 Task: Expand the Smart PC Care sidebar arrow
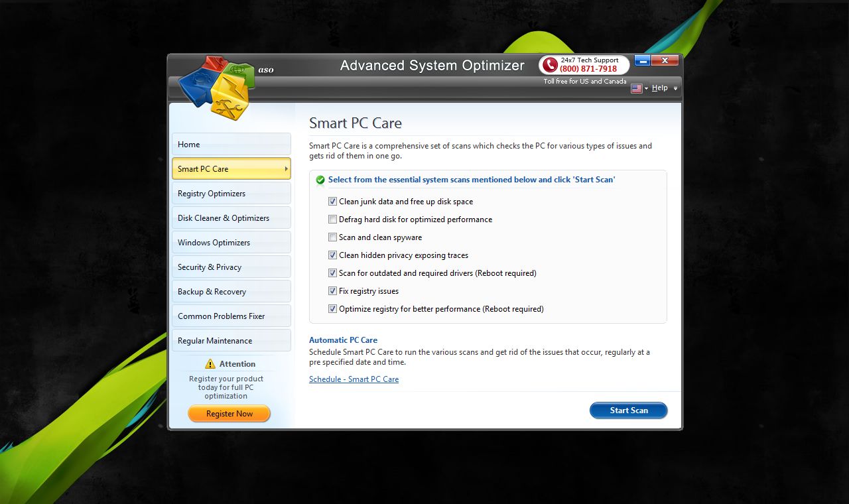(x=287, y=168)
